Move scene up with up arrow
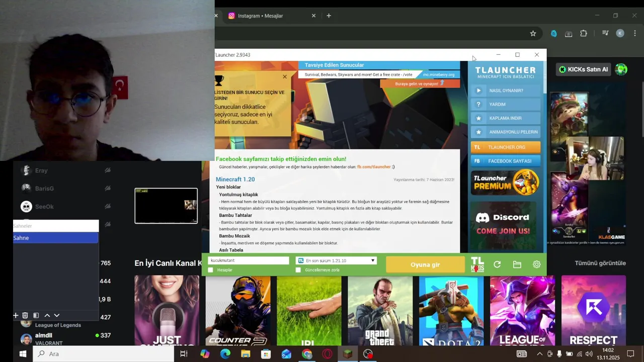This screenshot has height=362, width=644. click(x=47, y=315)
